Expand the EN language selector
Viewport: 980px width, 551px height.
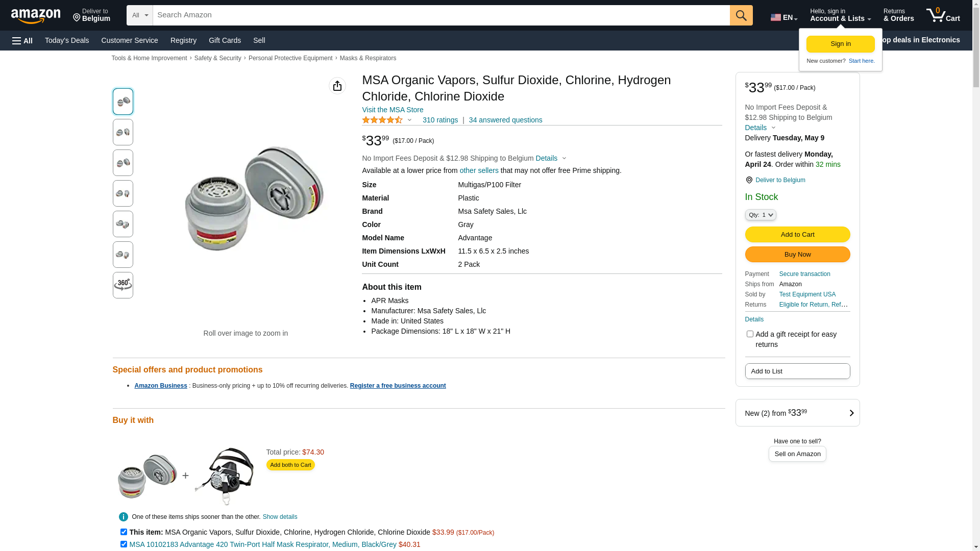(783, 17)
